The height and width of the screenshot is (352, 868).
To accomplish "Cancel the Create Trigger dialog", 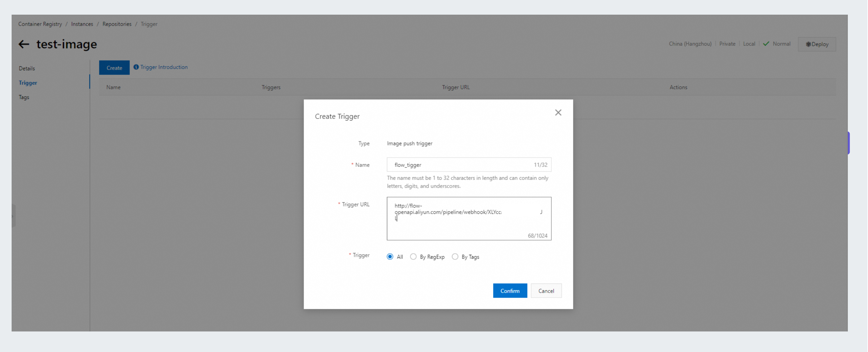I will click(x=546, y=291).
